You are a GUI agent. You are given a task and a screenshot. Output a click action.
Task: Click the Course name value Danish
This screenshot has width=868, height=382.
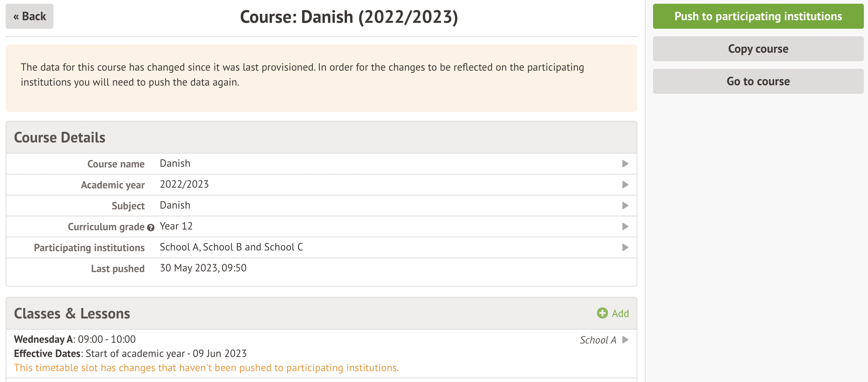click(175, 163)
